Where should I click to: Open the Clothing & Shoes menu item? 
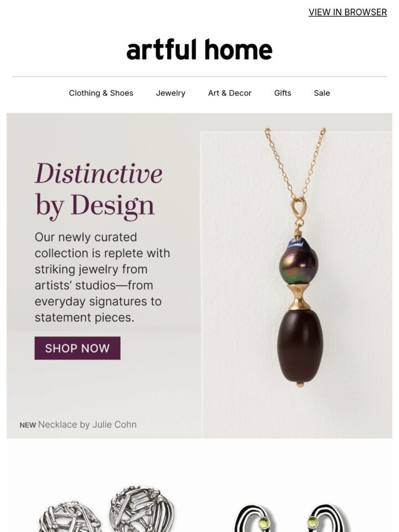coord(101,93)
